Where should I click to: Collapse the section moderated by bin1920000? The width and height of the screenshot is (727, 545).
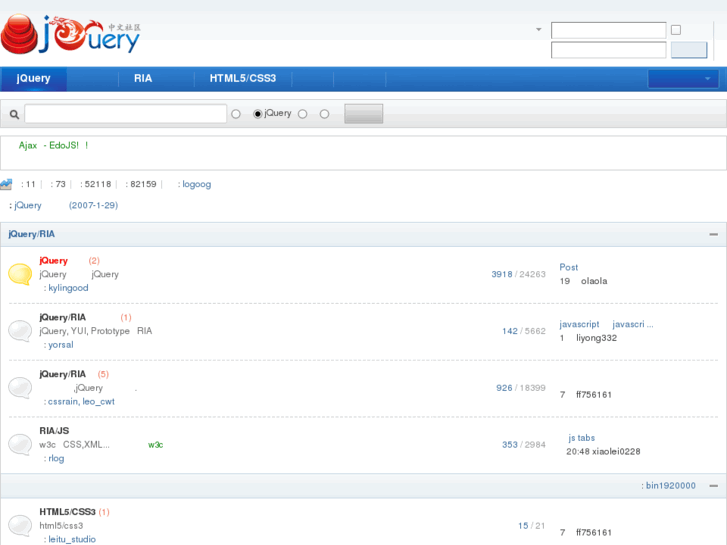click(714, 486)
